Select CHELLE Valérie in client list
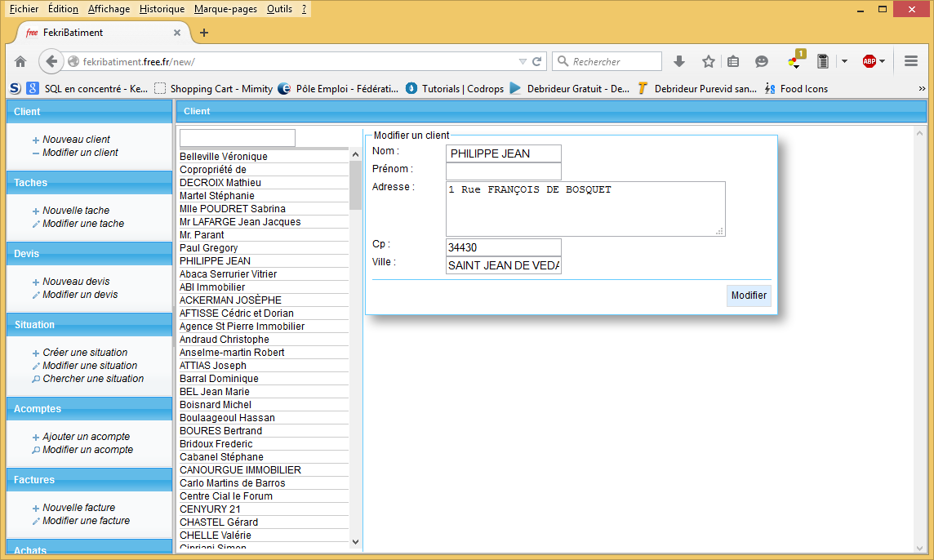Screen dimensions: 934x560 pyautogui.click(x=263, y=536)
